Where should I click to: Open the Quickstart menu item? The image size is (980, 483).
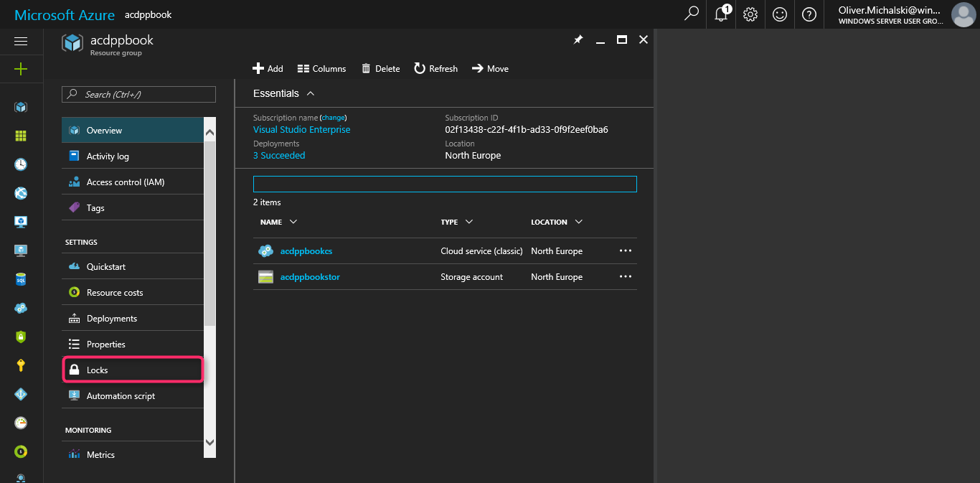tap(133, 267)
